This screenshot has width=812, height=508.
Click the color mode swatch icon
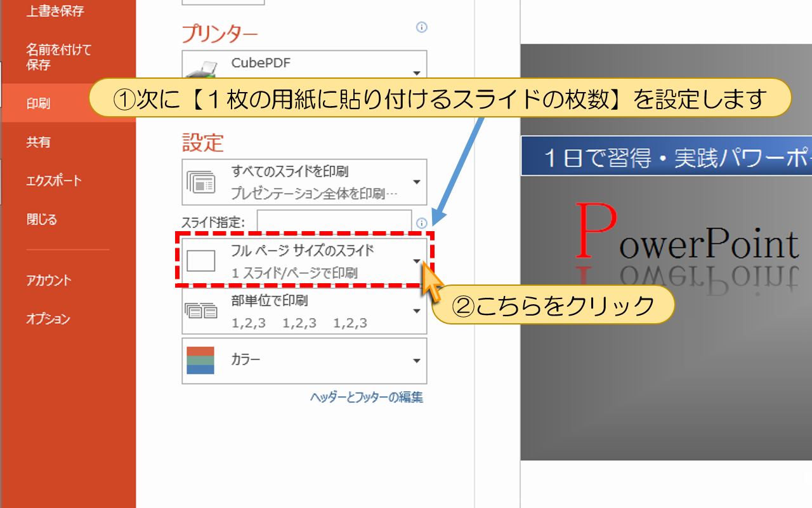pos(200,360)
